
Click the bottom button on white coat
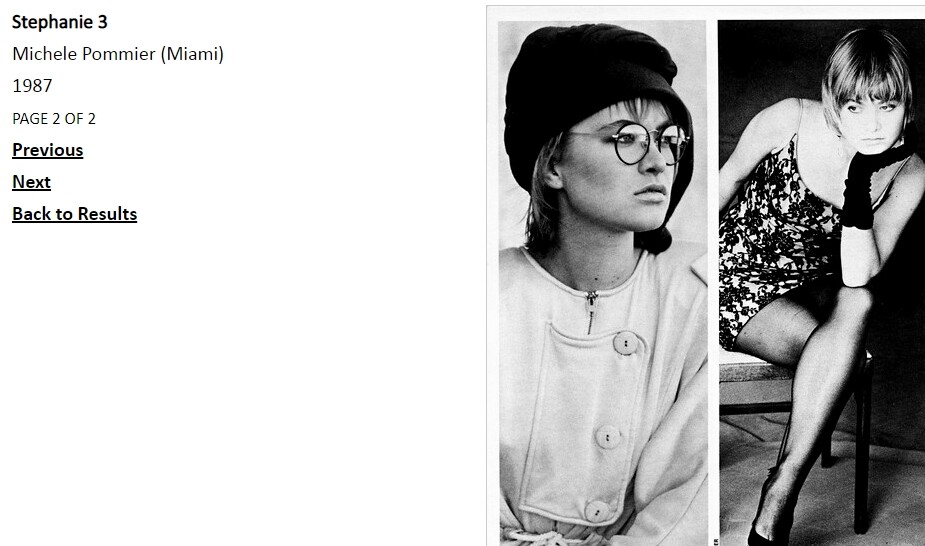pyautogui.click(x=597, y=511)
